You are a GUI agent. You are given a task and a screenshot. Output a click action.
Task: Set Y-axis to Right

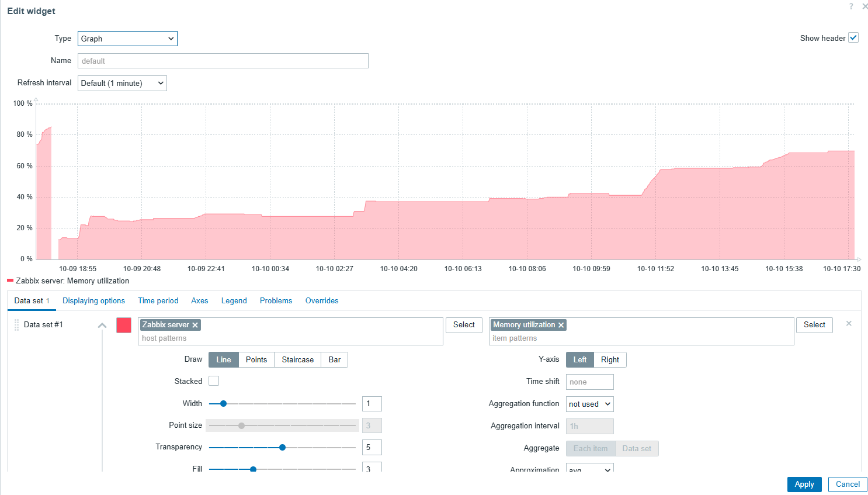click(610, 359)
